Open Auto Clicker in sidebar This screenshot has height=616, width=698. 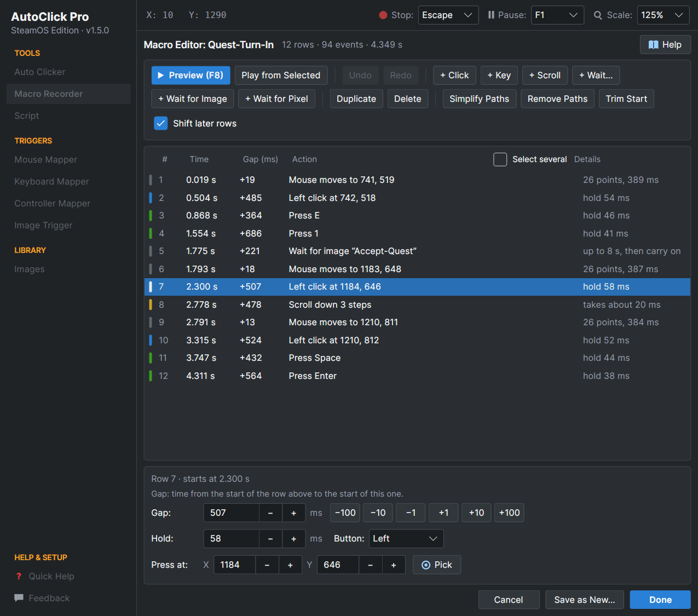click(x=68, y=72)
